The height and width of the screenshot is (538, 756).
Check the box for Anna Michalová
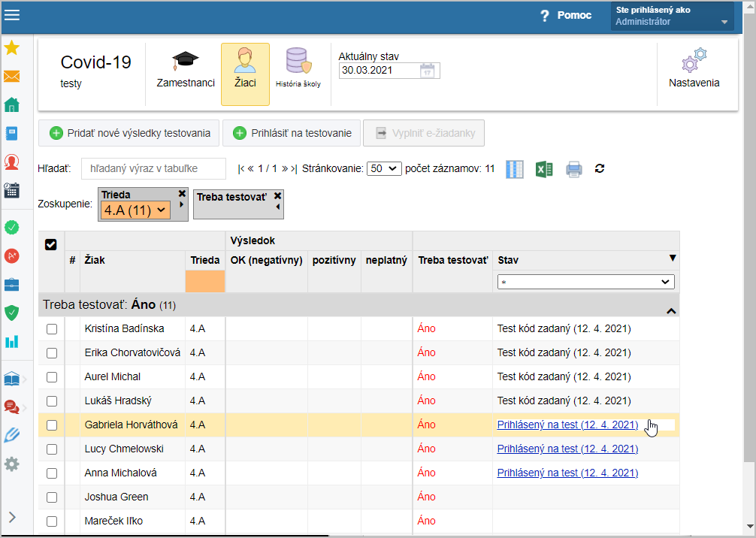pos(52,474)
